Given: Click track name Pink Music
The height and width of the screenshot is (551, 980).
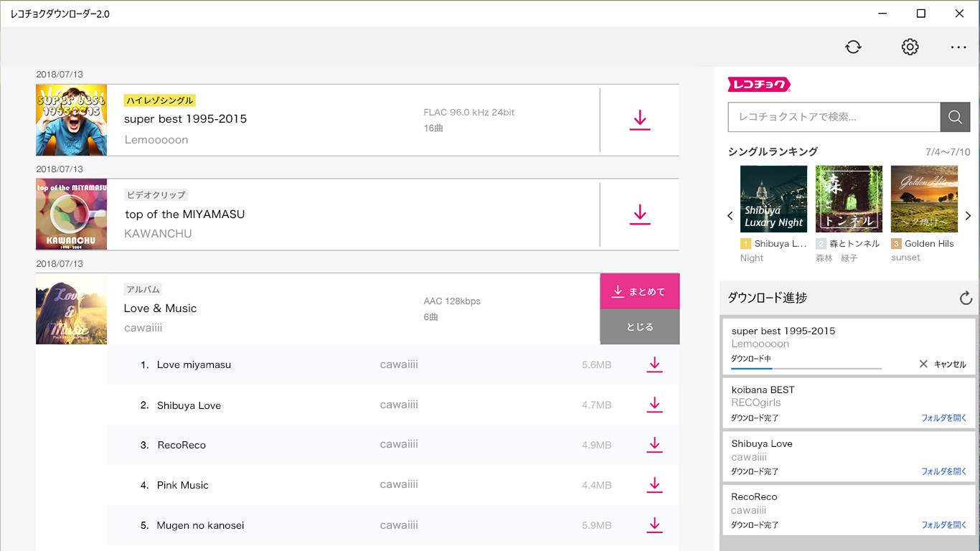Looking at the screenshot, I should pyautogui.click(x=183, y=485).
